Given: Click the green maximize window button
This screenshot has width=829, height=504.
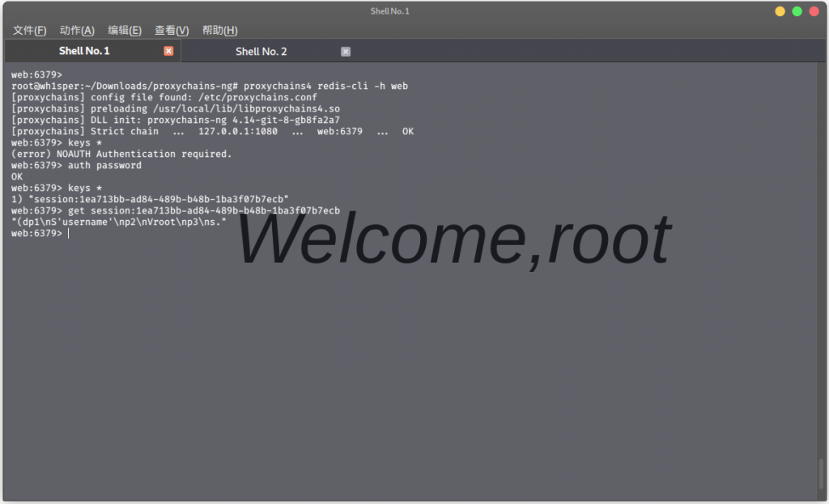Looking at the screenshot, I should tap(797, 11).
